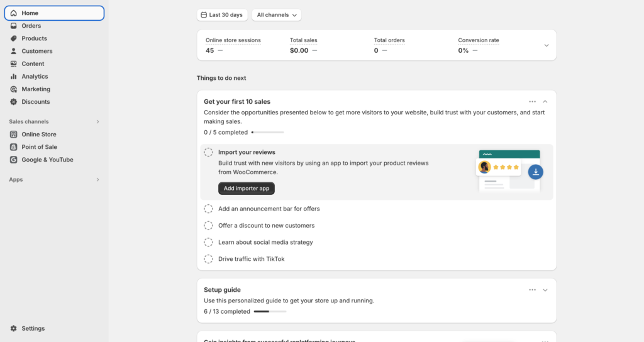Click the Analytics bar chart icon
Viewport: 644px width, 342px height.
[x=14, y=77]
